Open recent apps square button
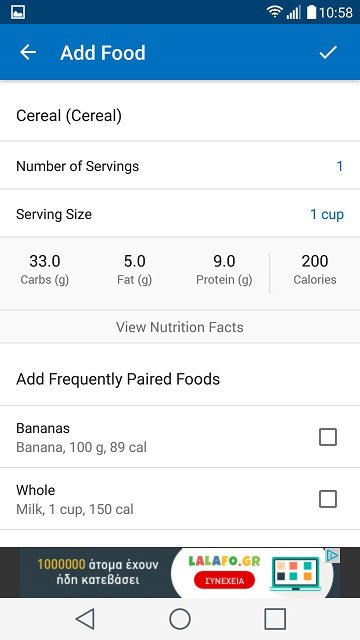This screenshot has width=360, height=640. [275, 619]
